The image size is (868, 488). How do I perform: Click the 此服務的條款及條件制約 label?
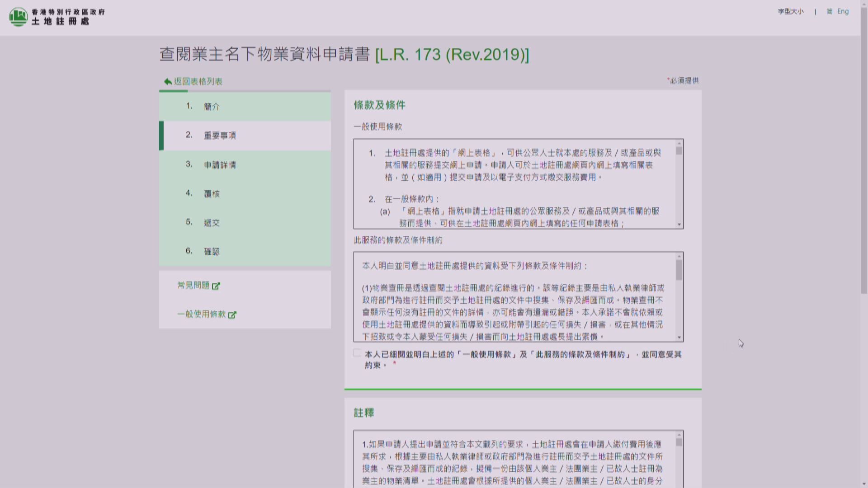coord(398,240)
